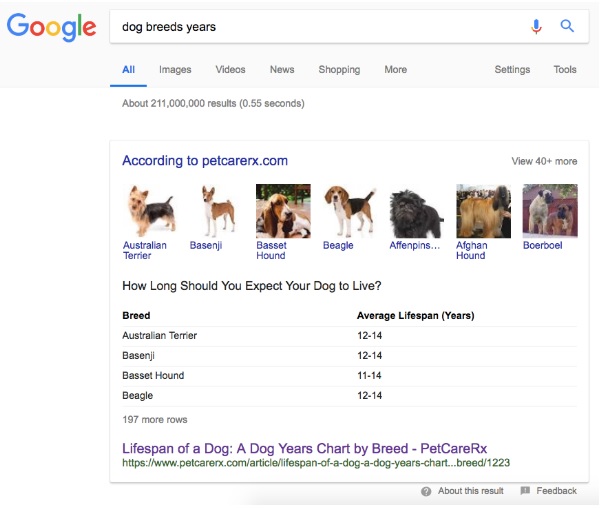Expand the More search categories menu
605x508 pixels.
pyautogui.click(x=395, y=70)
